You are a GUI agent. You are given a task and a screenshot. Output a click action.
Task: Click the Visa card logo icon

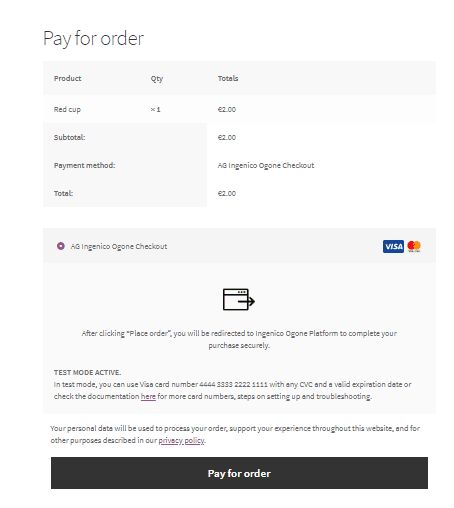(x=393, y=246)
